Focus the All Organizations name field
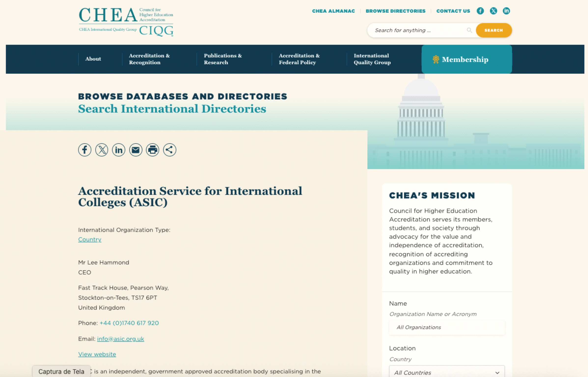Image resolution: width=588 pixels, height=377 pixels. click(x=447, y=327)
